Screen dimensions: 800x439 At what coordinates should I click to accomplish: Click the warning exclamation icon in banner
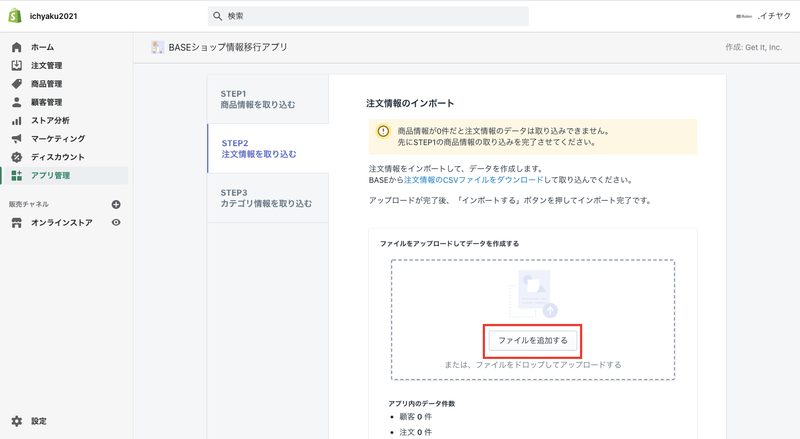[383, 131]
